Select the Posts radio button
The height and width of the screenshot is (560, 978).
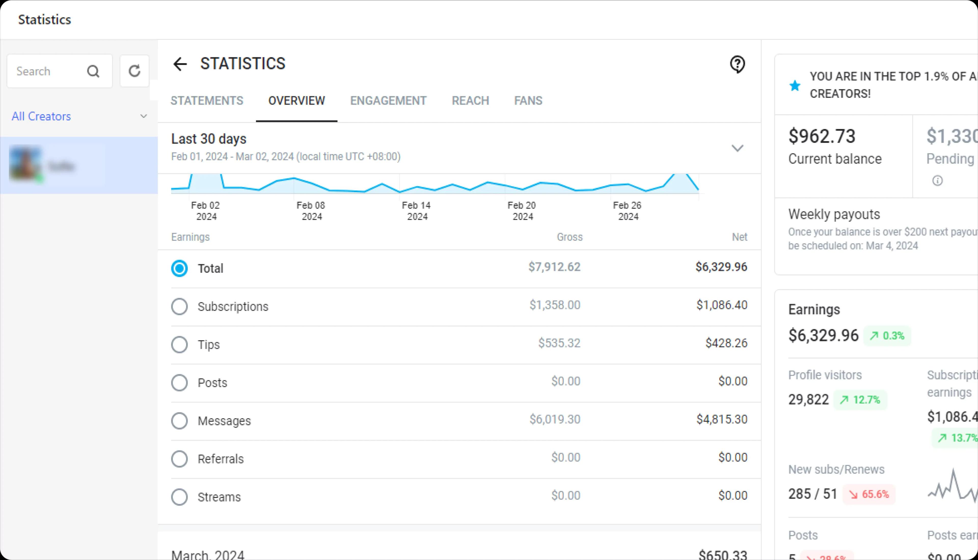tap(179, 383)
